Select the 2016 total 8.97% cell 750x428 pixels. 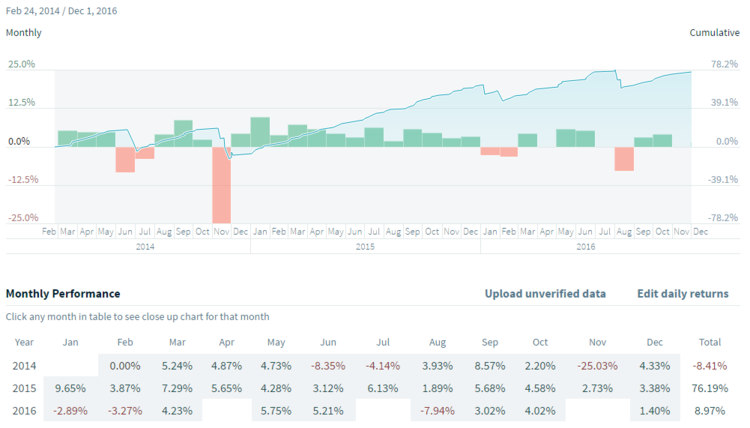pos(710,410)
